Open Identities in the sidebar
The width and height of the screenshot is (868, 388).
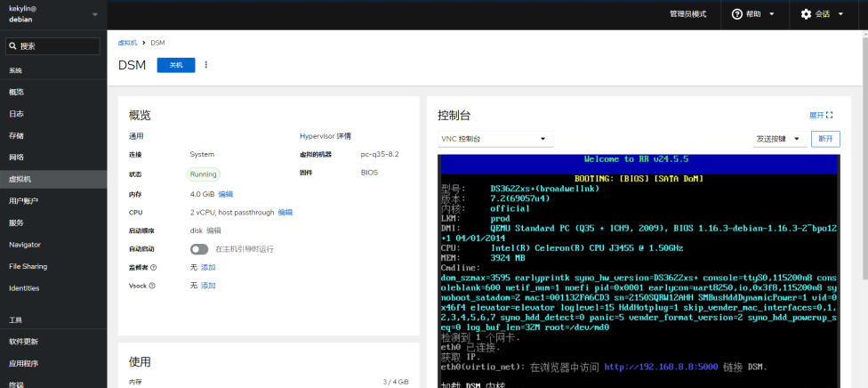[x=53, y=288]
